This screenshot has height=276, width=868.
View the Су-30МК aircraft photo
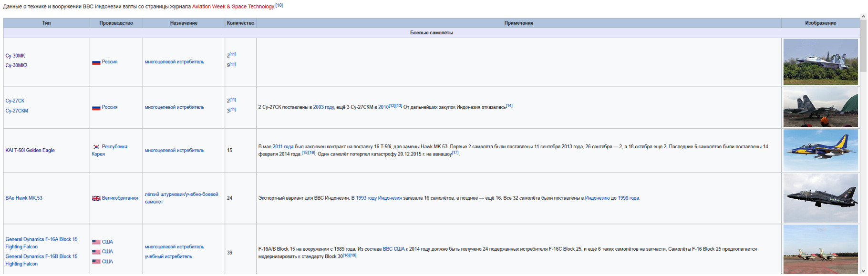(x=820, y=62)
